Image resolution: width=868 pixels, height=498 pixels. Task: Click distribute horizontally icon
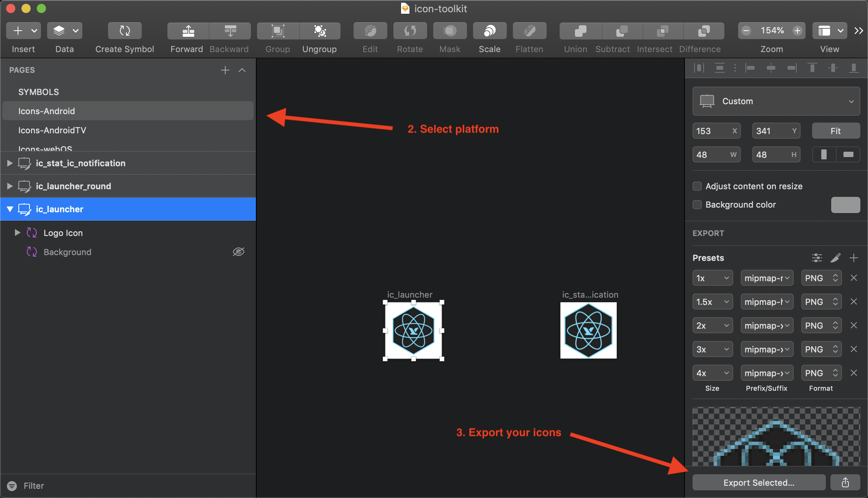(x=699, y=68)
